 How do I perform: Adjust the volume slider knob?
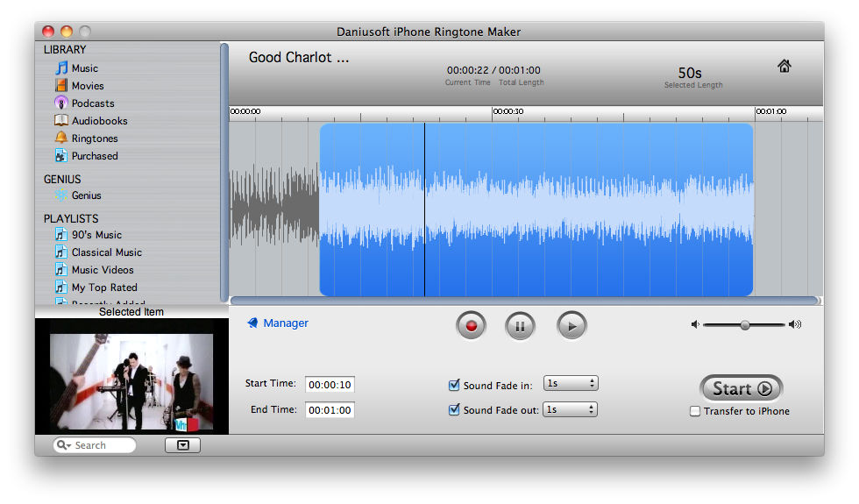pos(744,325)
